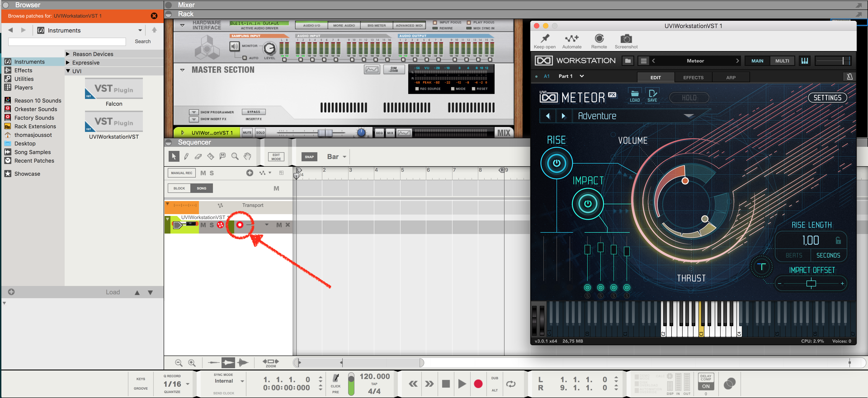Open the UVI Workstation folder browser icon
The image size is (868, 398).
tap(627, 61)
